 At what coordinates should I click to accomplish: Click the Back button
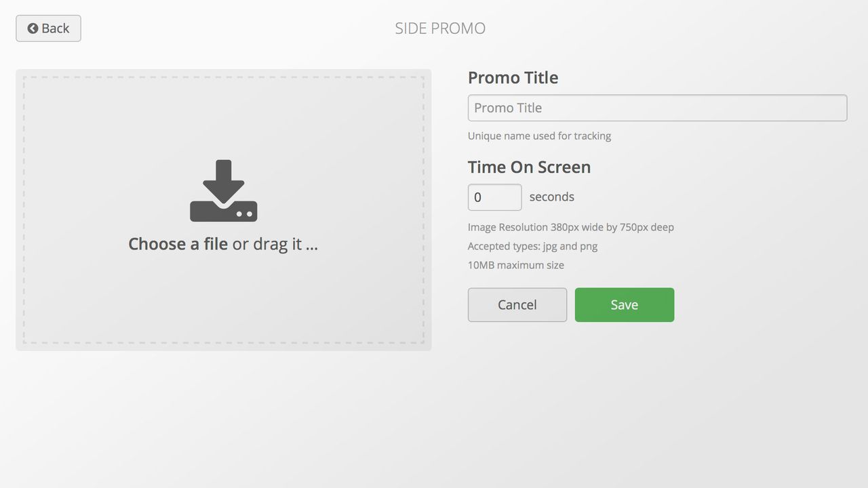click(48, 28)
